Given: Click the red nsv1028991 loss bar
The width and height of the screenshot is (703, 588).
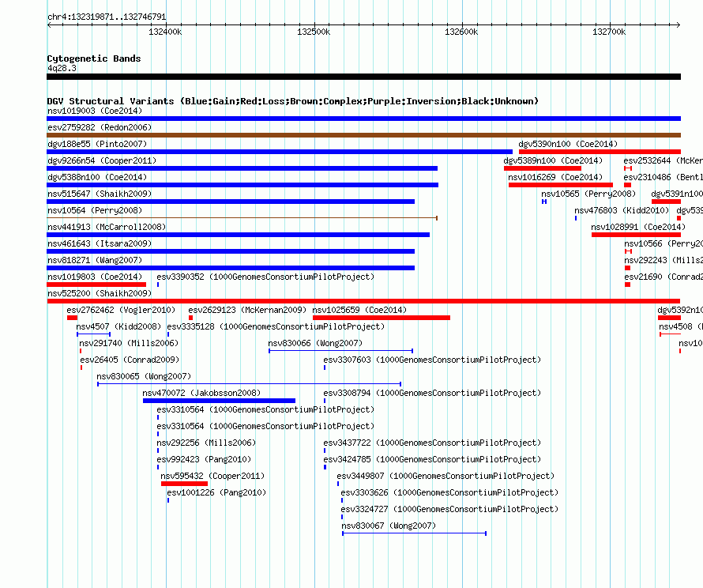Looking at the screenshot, I should (636, 235).
